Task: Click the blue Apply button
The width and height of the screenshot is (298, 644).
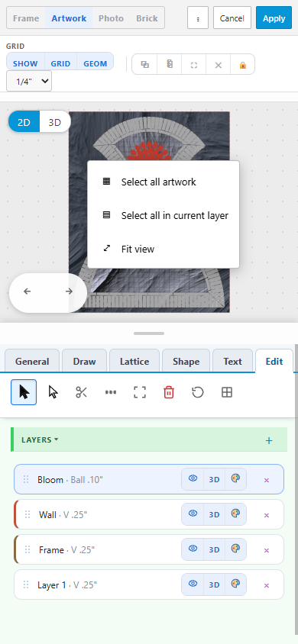Action: click(274, 18)
